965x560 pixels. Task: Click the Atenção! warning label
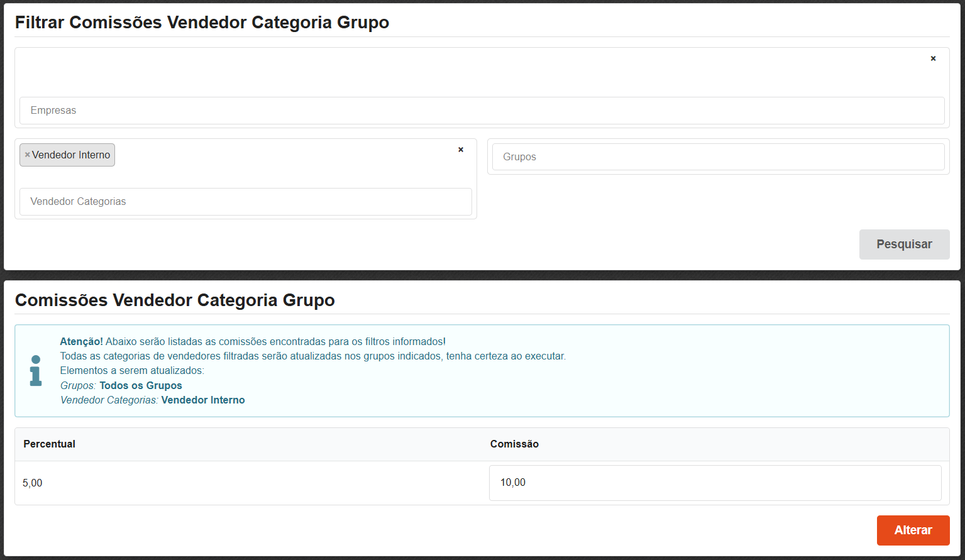pyautogui.click(x=81, y=342)
